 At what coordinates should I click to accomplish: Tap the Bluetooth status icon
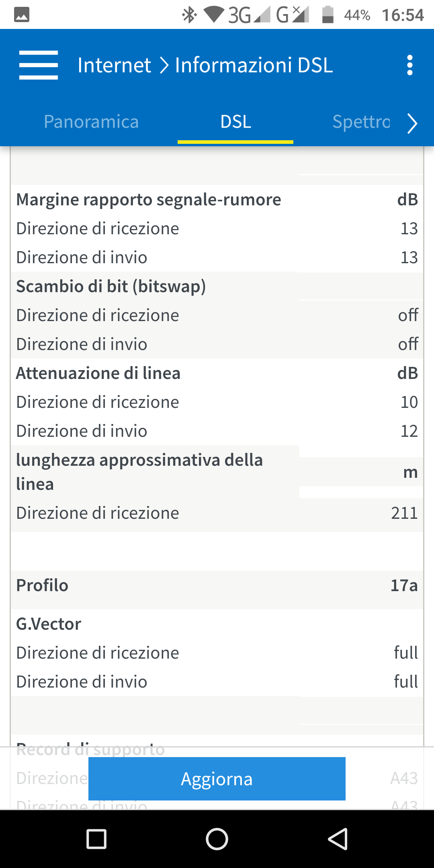click(189, 15)
